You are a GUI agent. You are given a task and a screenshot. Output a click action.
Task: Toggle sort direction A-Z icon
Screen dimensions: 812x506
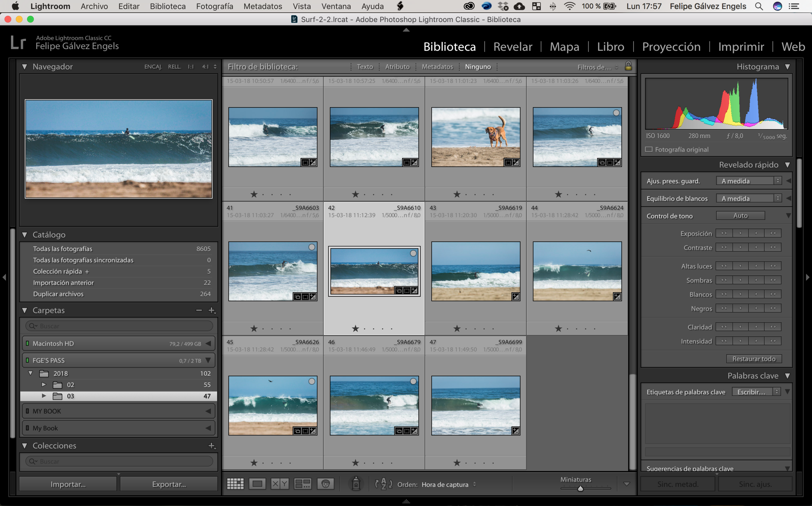(383, 484)
